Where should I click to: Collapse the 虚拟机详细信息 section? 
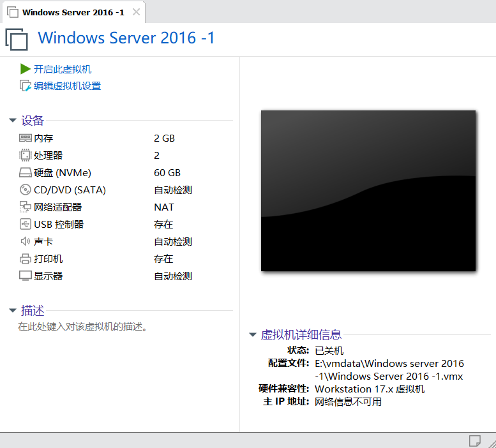252,334
